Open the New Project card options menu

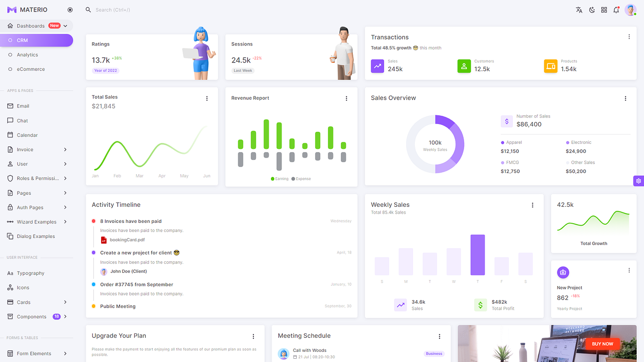[x=629, y=271]
